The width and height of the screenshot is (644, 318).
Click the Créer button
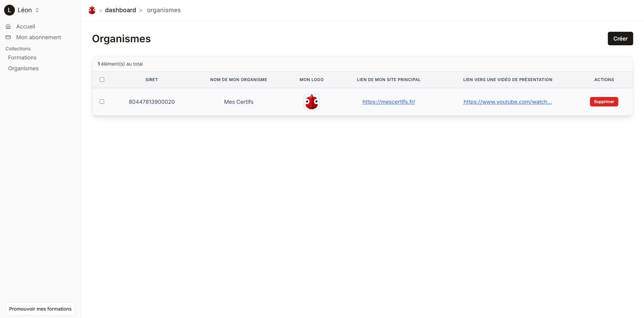point(620,39)
